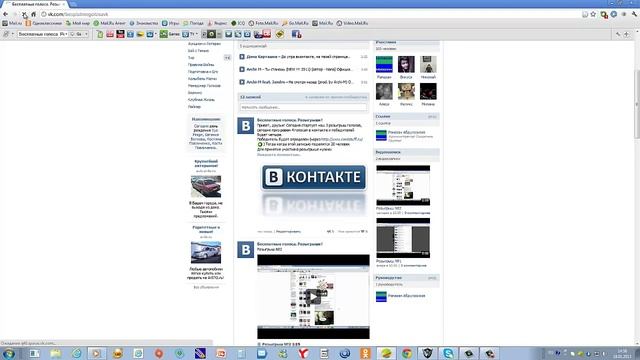Open the Mail.ru bookmark
The image size is (640, 360).
pos(12,23)
